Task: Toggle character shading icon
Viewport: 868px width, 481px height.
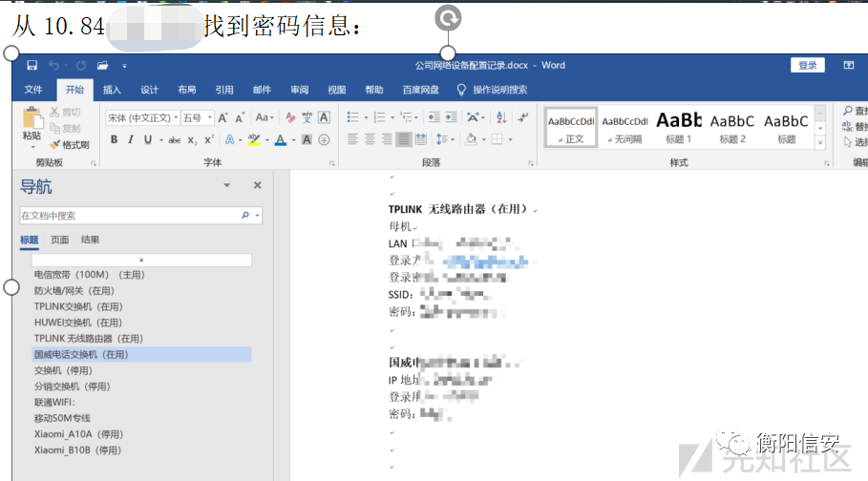Action: pyautogui.click(x=307, y=140)
